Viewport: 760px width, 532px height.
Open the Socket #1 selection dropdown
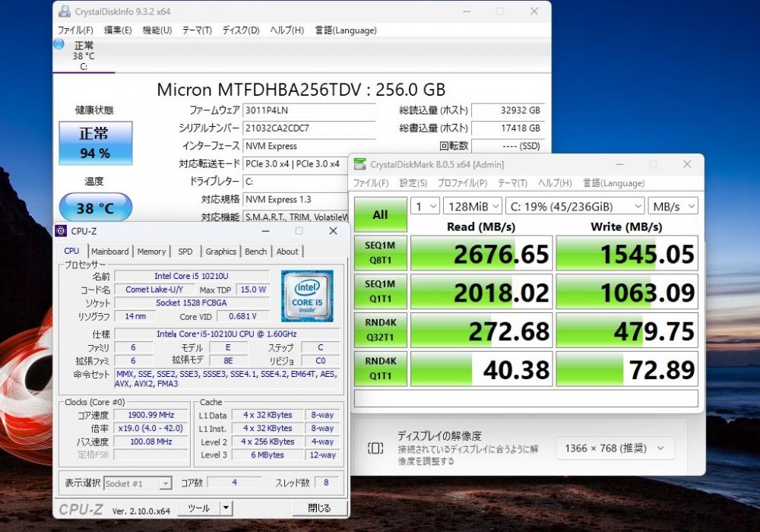pos(138,483)
